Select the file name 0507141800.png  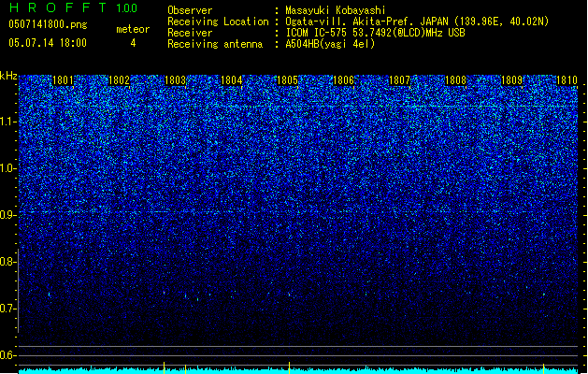[x=48, y=25]
